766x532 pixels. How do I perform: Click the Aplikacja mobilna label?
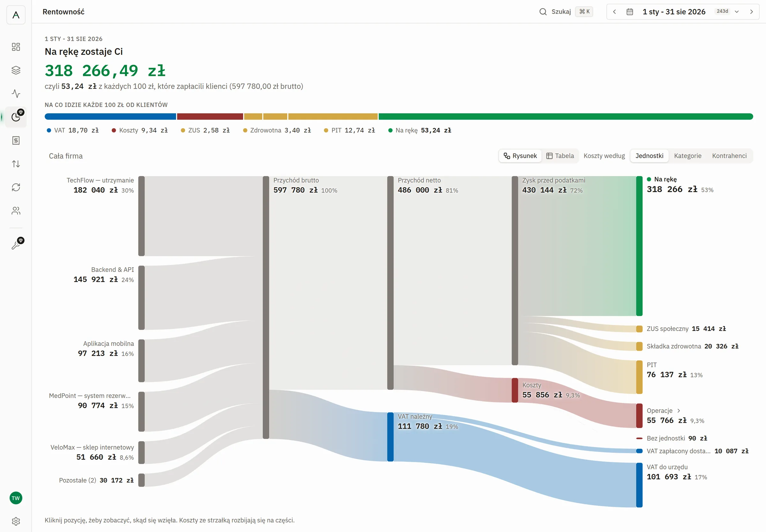pyautogui.click(x=108, y=344)
